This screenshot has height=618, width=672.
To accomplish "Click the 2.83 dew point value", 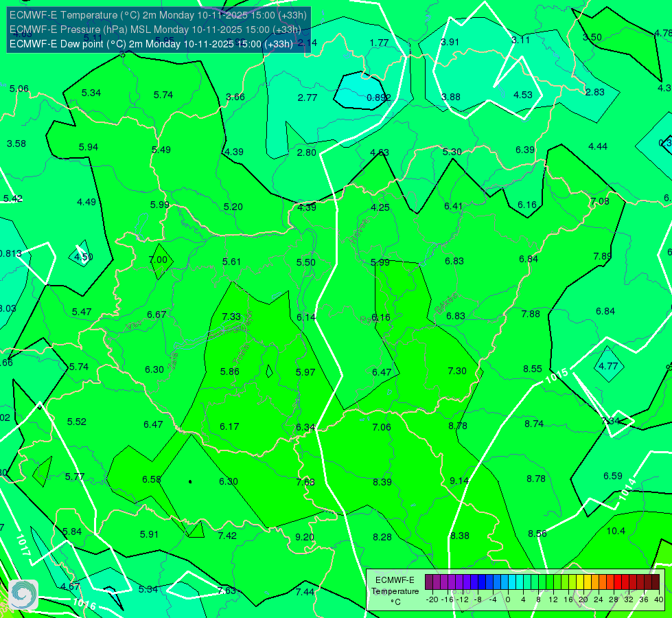I will click(x=595, y=92).
